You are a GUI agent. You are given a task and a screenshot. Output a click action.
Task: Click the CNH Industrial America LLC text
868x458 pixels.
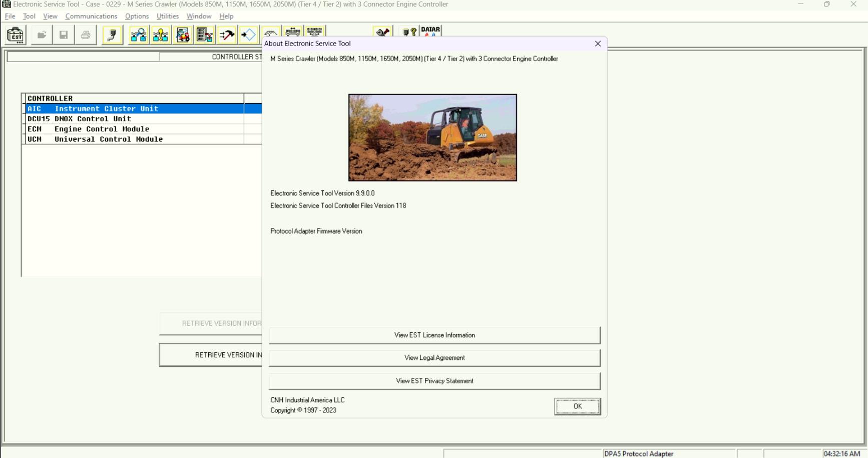coord(307,400)
